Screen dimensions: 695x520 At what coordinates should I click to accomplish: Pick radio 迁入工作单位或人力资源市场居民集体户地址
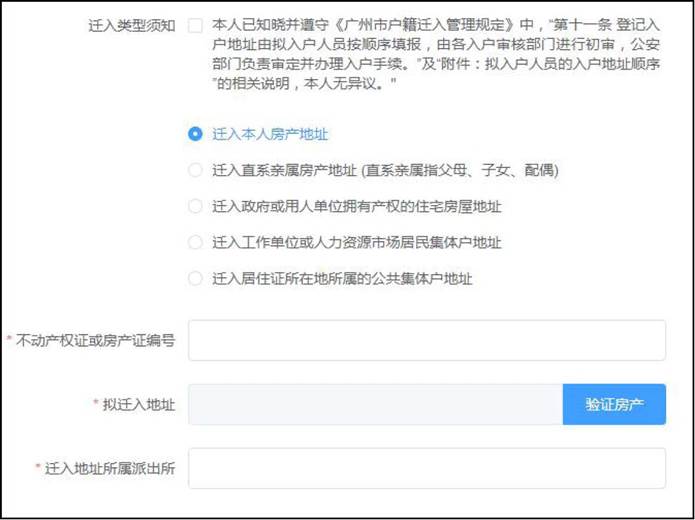tap(195, 242)
